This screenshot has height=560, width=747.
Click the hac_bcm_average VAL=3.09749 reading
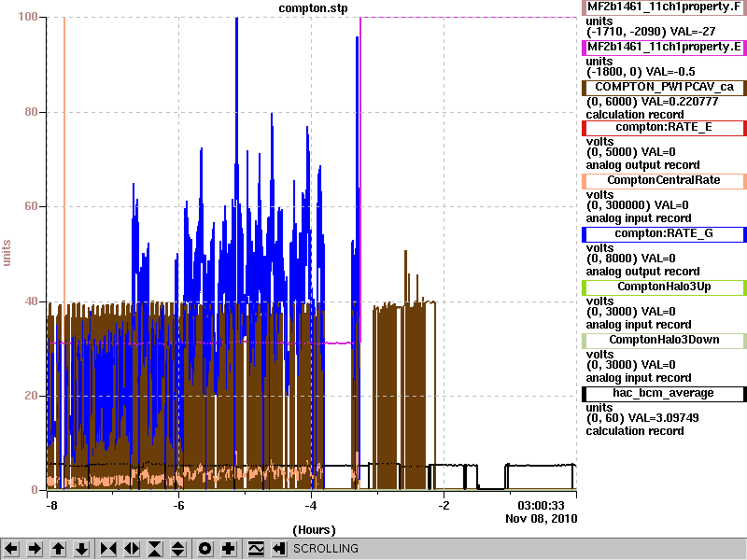coord(642,418)
